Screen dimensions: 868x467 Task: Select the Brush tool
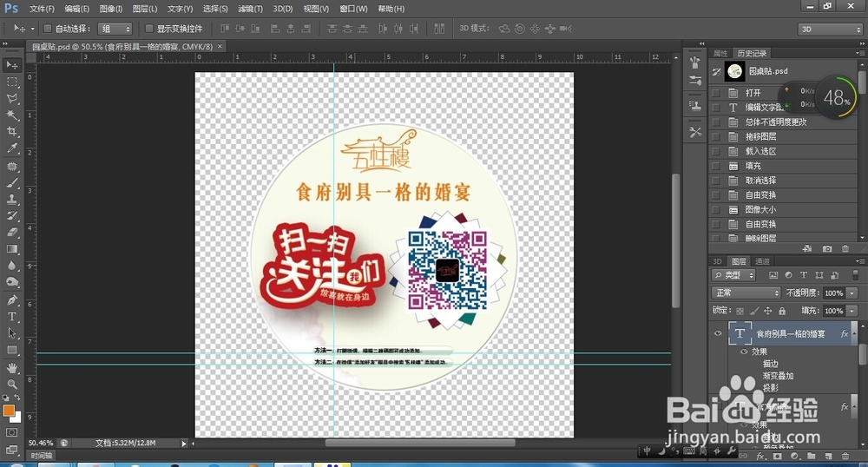(11, 182)
